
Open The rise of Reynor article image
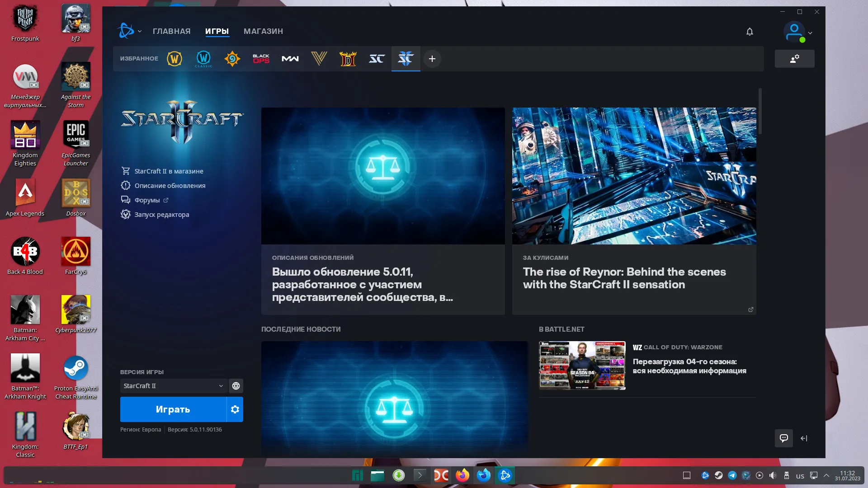point(634,176)
